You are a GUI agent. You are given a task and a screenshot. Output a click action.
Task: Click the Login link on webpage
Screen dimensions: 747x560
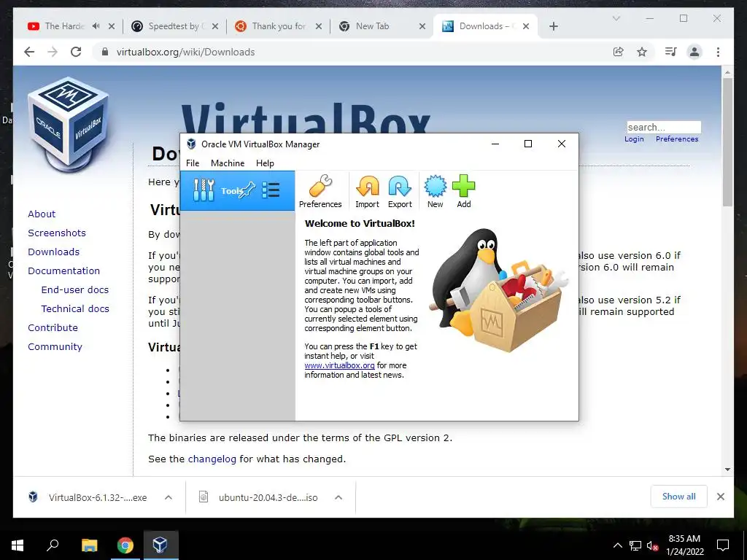[x=634, y=139]
